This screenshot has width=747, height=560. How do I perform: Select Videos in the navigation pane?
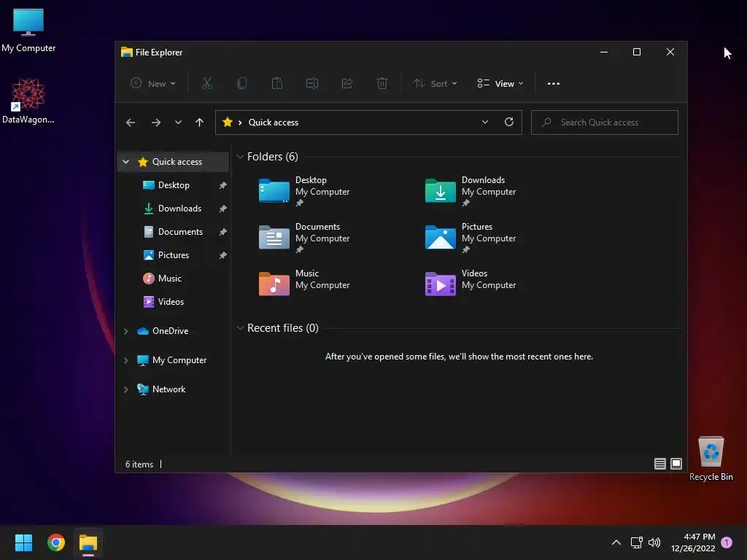tap(171, 301)
